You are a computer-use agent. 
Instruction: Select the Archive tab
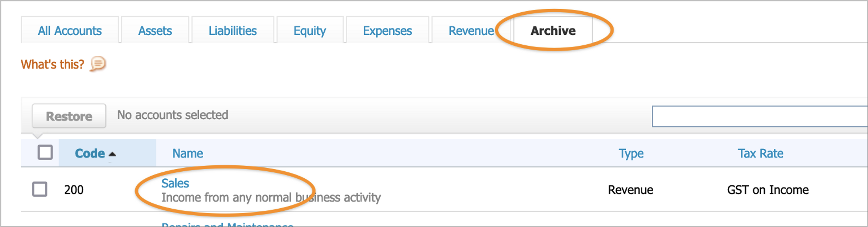pos(553,30)
